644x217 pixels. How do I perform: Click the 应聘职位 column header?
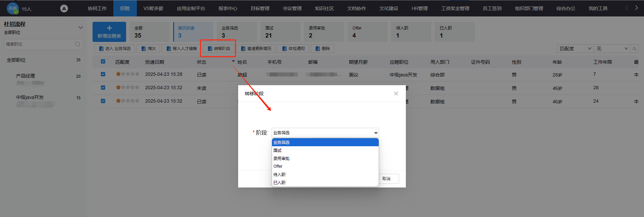[399, 62]
